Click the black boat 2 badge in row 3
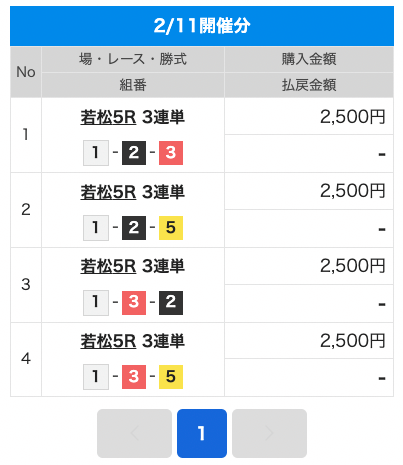403x465 pixels. 171,302
